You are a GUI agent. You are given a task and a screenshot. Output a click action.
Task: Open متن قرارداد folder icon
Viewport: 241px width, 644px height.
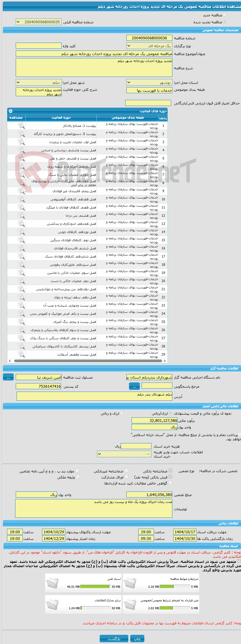tap(130, 604)
